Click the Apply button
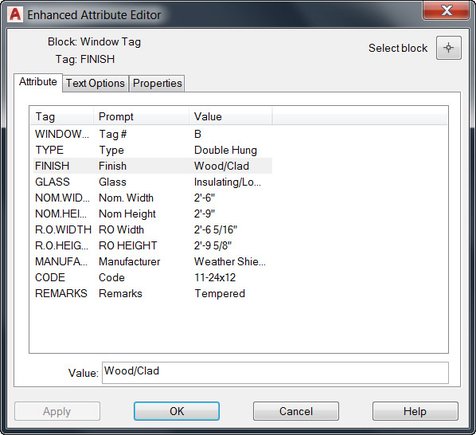 click(x=57, y=411)
